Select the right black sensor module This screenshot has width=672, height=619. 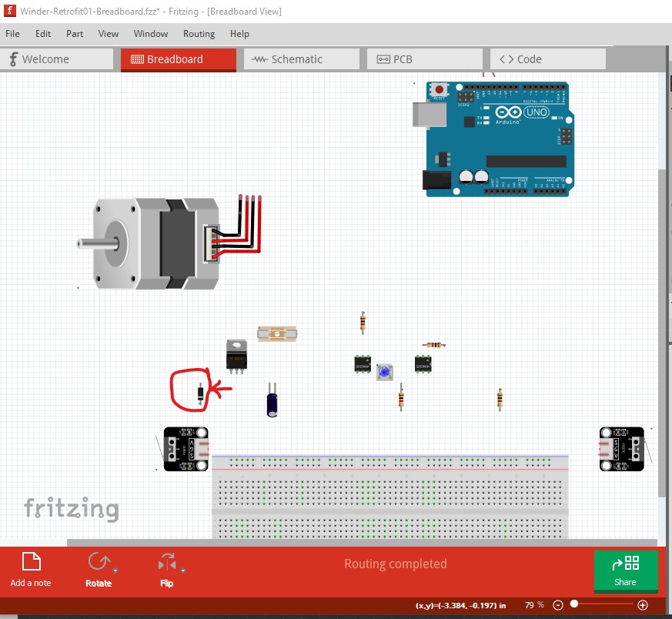(x=621, y=449)
